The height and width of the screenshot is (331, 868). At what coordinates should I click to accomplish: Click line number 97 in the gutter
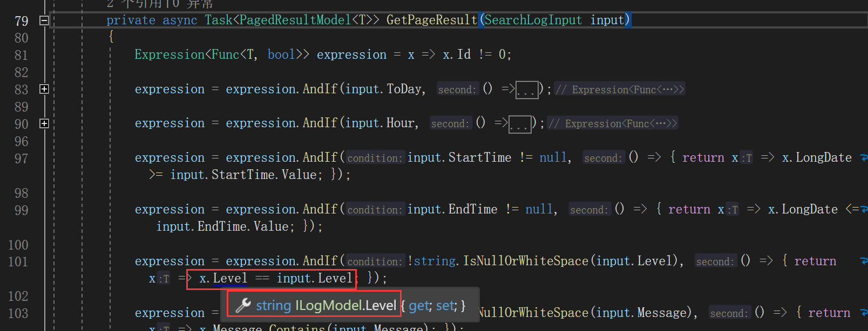coord(22,158)
